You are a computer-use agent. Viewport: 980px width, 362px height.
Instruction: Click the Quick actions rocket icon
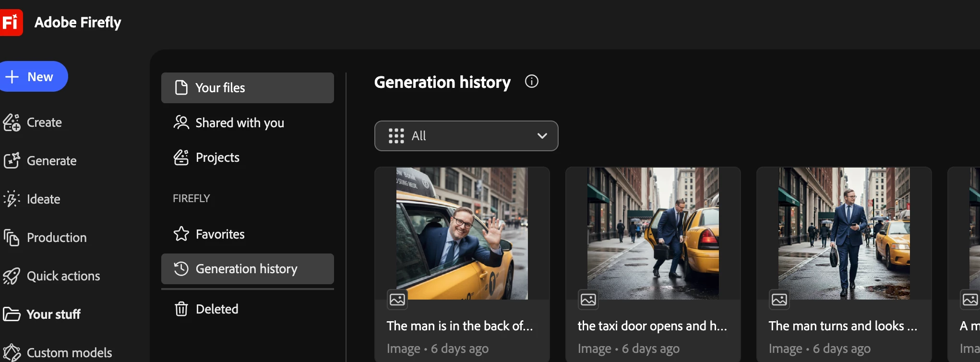click(12, 276)
